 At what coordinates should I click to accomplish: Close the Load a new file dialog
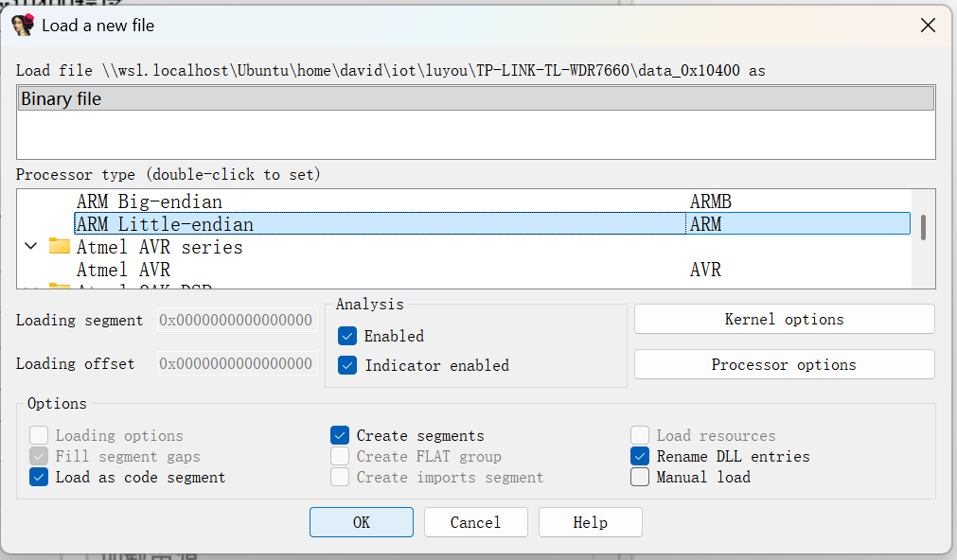[928, 26]
